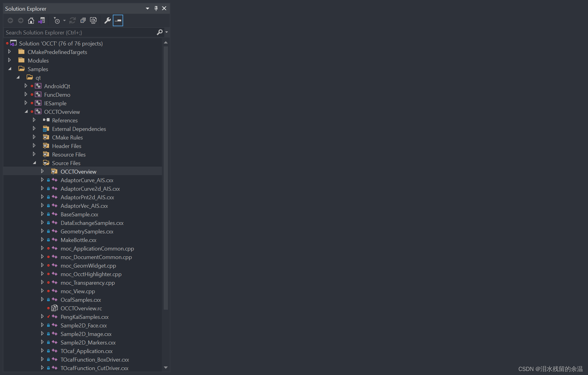588x375 pixels.
Task: Select the MakeBottle.cxx file
Action: point(78,240)
